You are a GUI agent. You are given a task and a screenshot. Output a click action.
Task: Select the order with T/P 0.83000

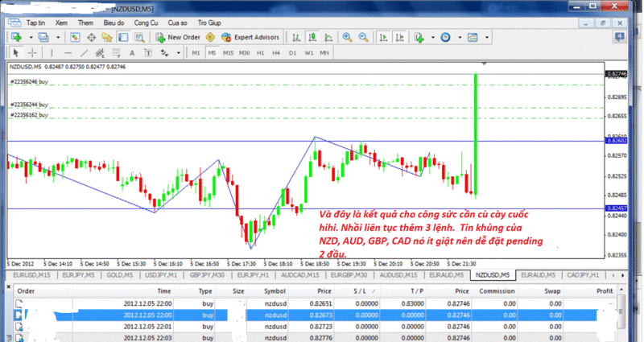click(x=314, y=304)
